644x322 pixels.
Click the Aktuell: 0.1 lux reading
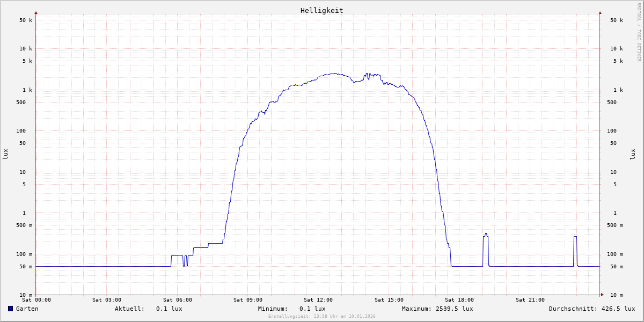pyautogui.click(x=148, y=309)
